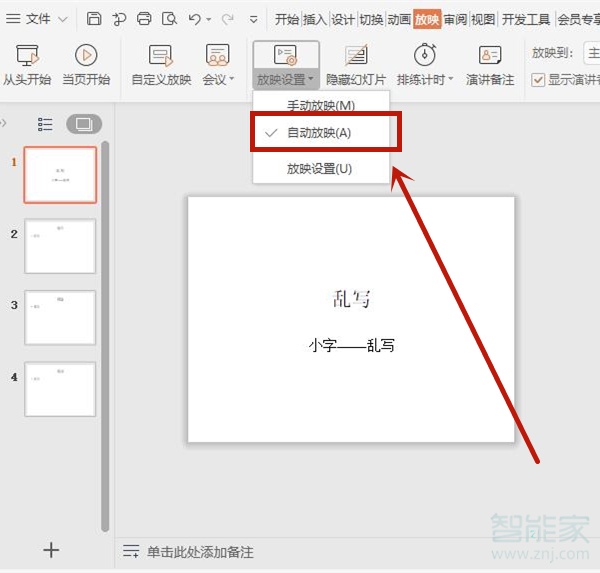Select slide thumbnail view toggle
The width and height of the screenshot is (600, 573).
84,124
